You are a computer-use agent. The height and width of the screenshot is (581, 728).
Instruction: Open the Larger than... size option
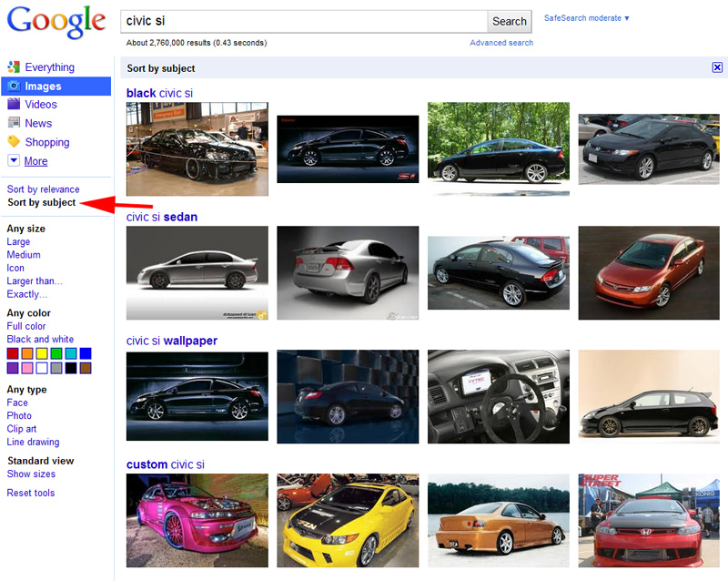point(35,280)
